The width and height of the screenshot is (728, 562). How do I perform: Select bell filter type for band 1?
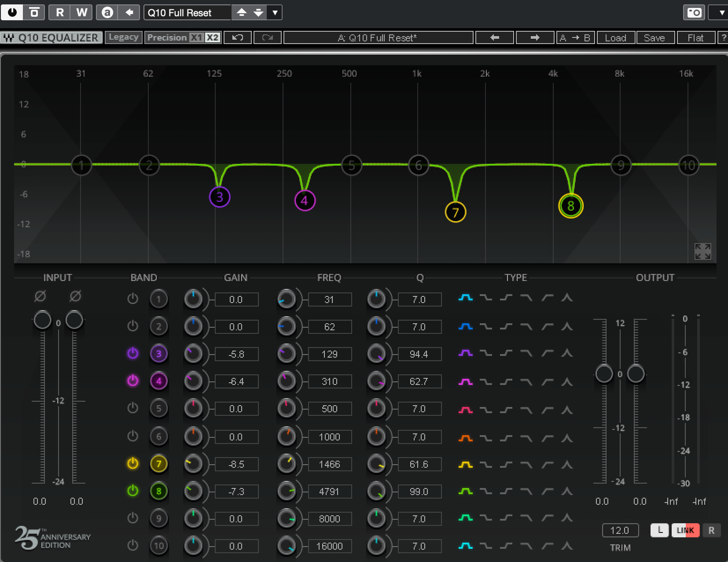pos(465,298)
